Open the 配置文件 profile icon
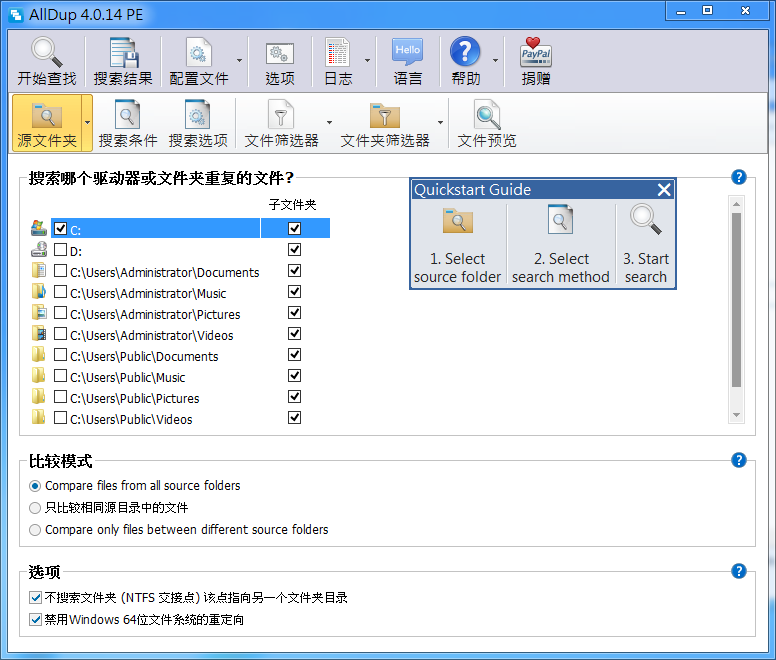Screen dimensions: 776x660 (198, 52)
